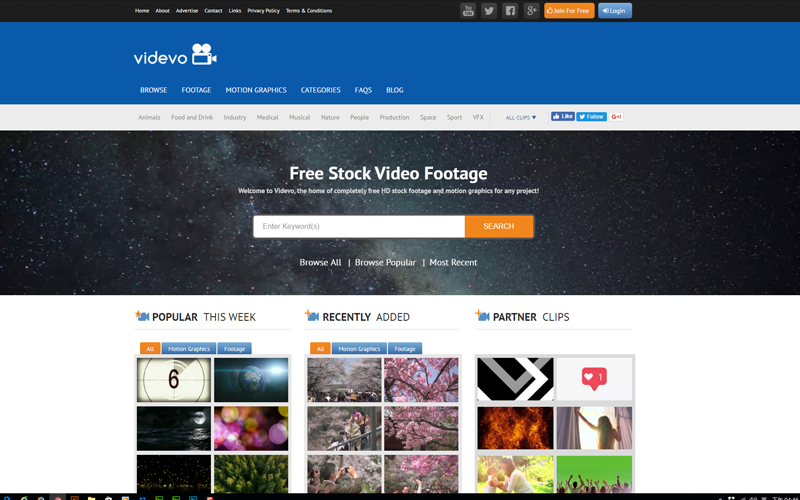The image size is (800, 500).
Task: Go to the FAQS page
Action: [363, 90]
